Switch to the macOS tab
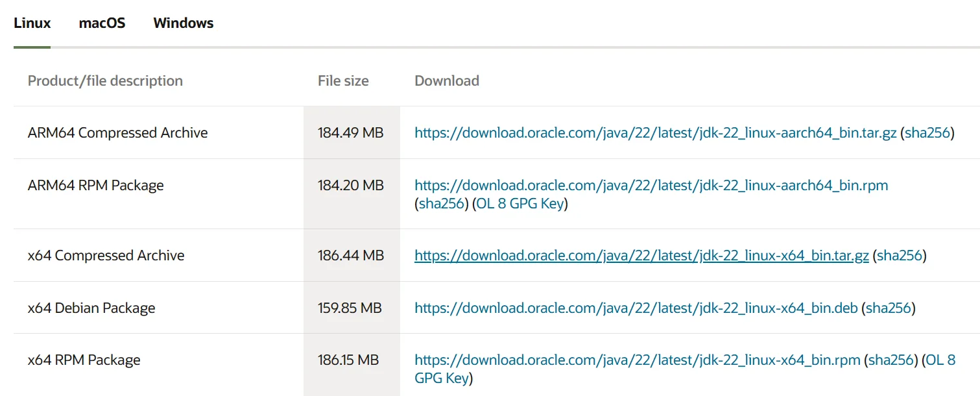 (x=102, y=23)
